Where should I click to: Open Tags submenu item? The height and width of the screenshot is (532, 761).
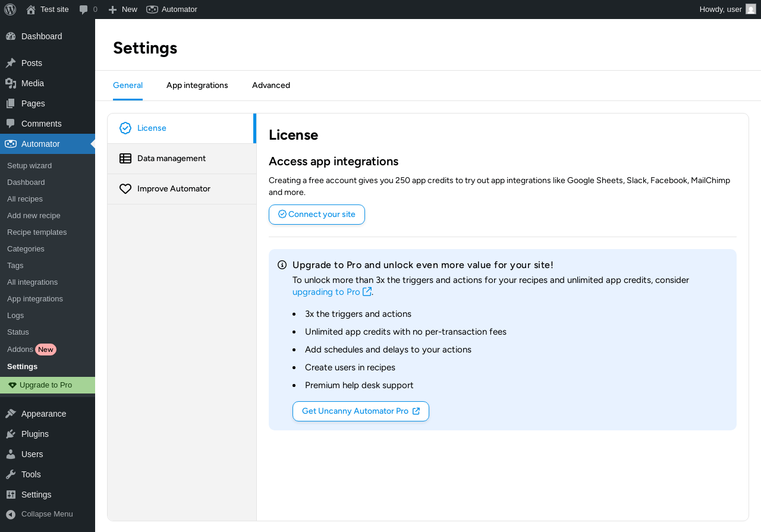(x=48, y=266)
